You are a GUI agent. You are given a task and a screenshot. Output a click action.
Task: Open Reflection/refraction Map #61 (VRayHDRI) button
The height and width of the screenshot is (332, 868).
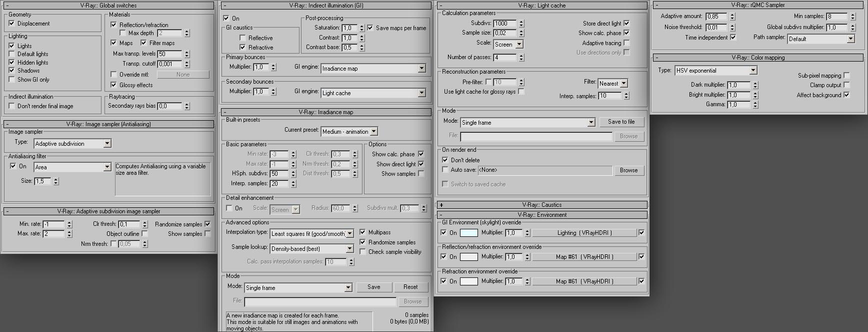pyautogui.click(x=584, y=257)
